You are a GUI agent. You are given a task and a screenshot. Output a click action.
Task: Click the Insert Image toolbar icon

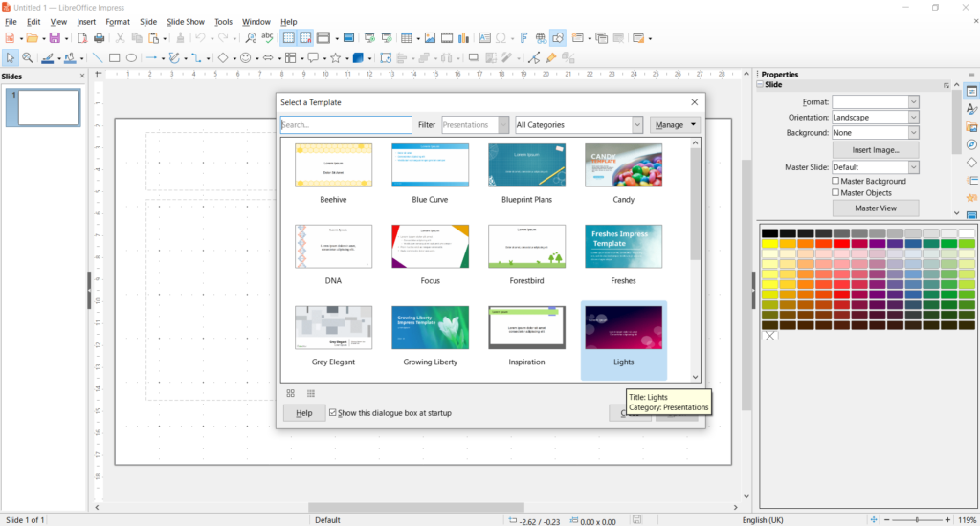(430, 38)
